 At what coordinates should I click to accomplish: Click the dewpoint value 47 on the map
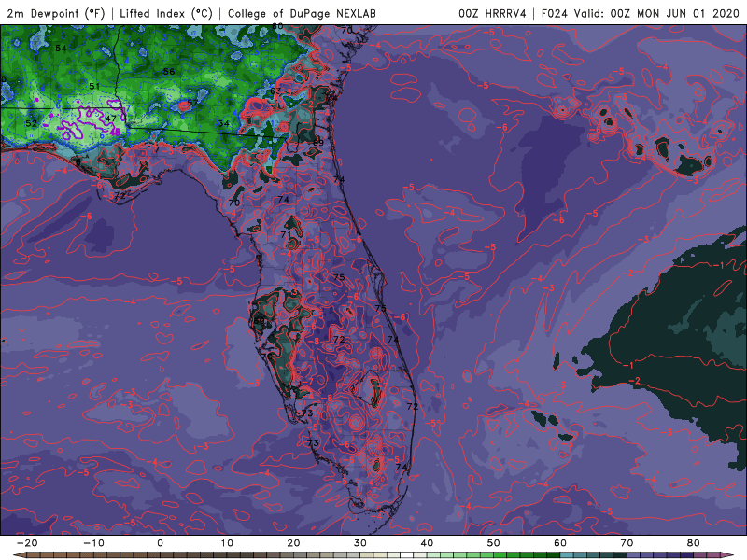pos(110,119)
